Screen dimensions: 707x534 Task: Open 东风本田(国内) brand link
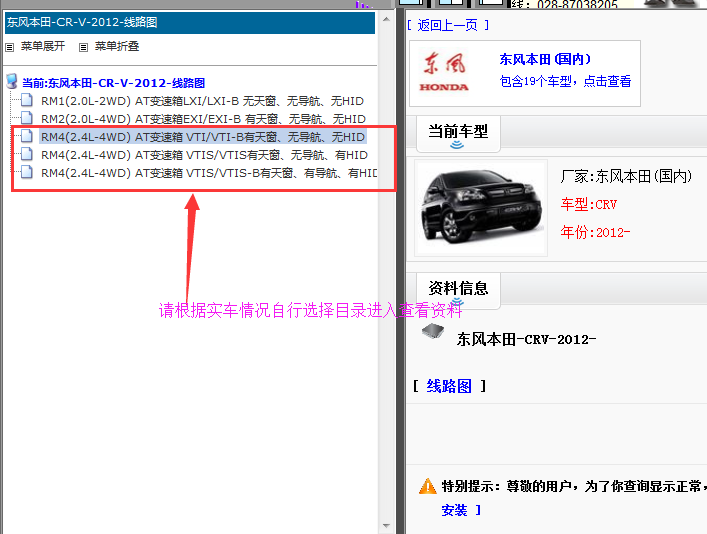tap(545, 59)
